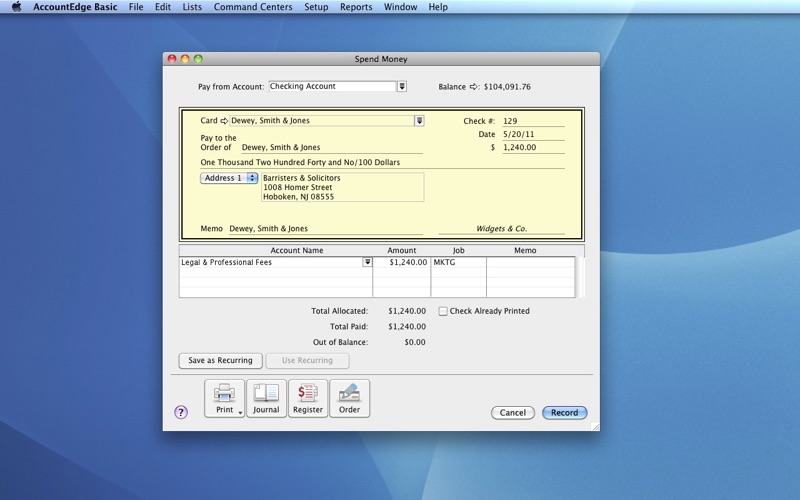The height and width of the screenshot is (500, 800).
Task: Click the Memo column header in table
Action: pyautogui.click(x=525, y=251)
